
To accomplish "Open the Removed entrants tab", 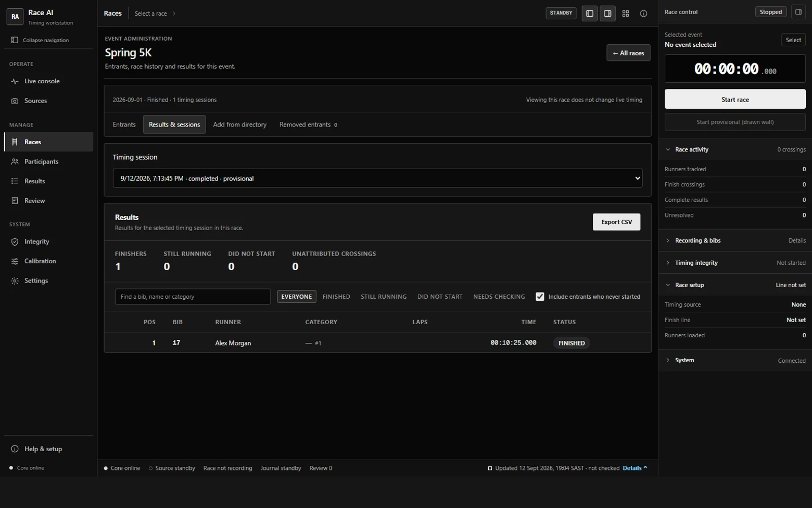I will tap(308, 125).
